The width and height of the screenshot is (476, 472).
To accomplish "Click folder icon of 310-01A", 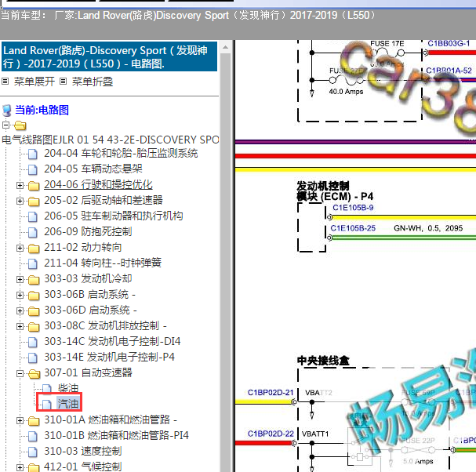I will point(34,421).
